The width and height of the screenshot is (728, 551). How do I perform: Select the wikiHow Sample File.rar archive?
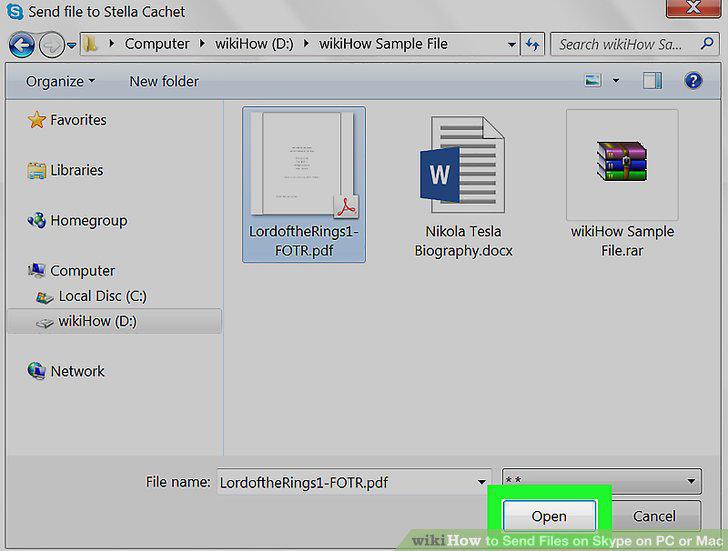coord(622,185)
